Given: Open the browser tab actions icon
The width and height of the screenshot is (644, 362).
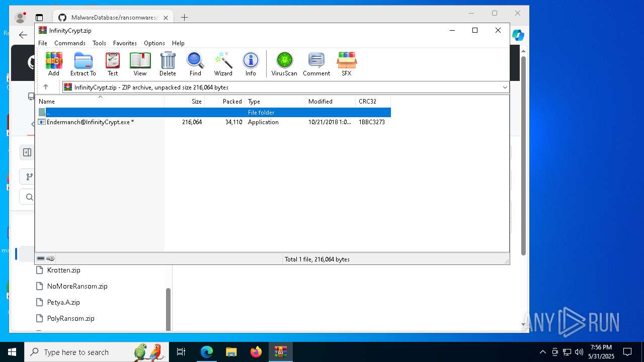Looking at the screenshot, I should point(39,18).
